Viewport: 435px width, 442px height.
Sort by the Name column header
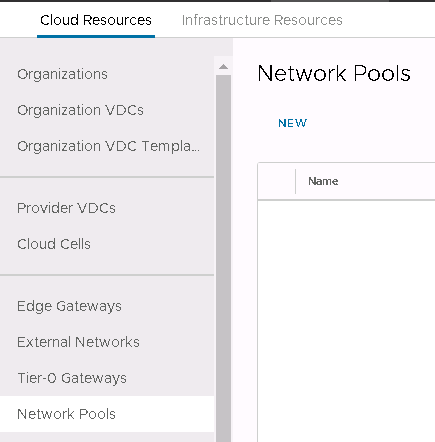click(323, 181)
